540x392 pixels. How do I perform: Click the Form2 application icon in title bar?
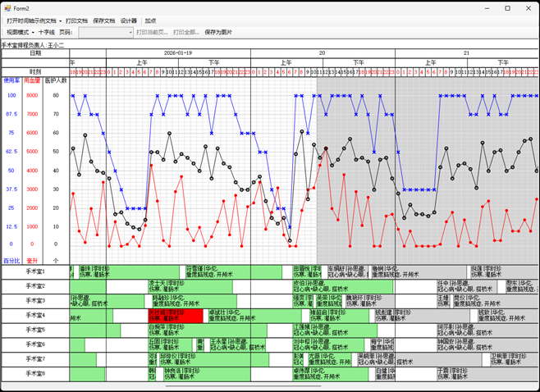tap(7, 8)
